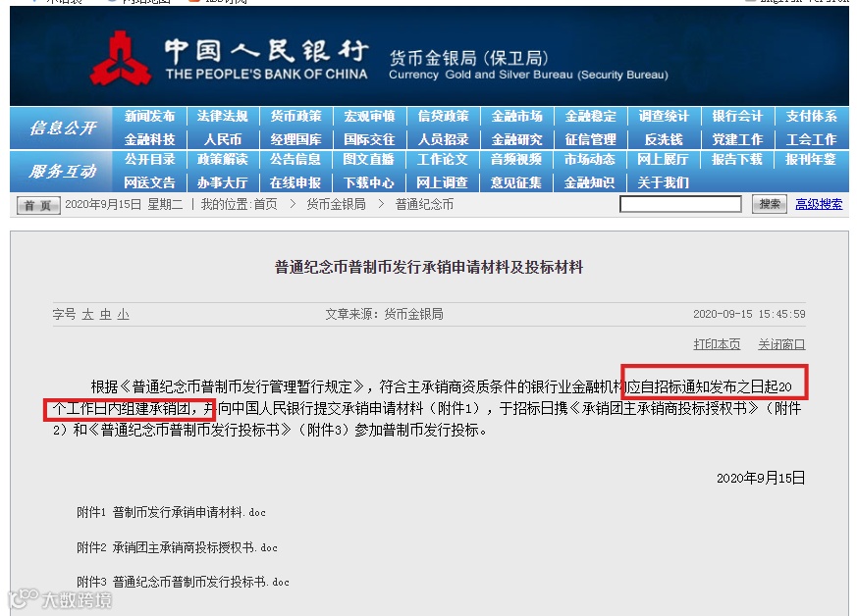This screenshot has height=616, width=857.
Task: Open 办事大厅 menu item
Action: (223, 182)
